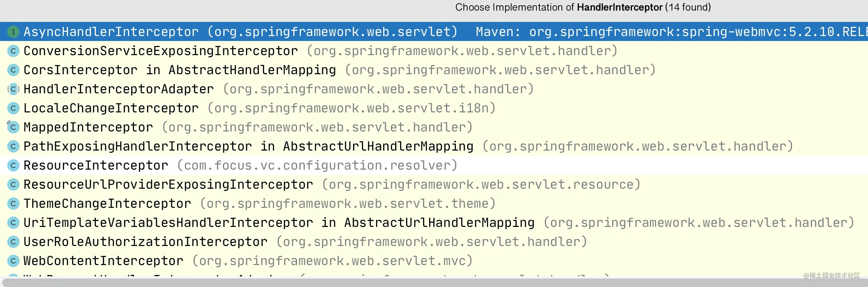Screen dimensions: 868x287
Task: Choose ConversionServiceExposingInterceptor from the list
Action: click(434, 51)
